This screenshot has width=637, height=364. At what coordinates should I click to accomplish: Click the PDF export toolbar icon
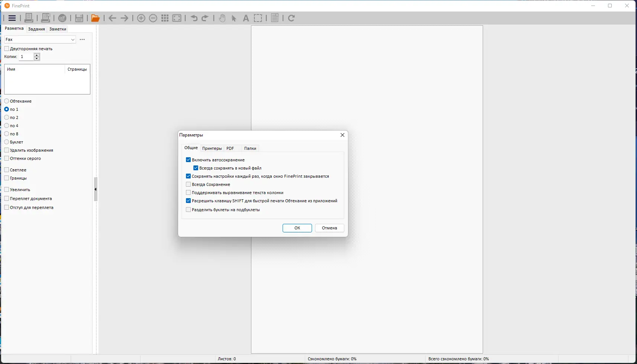[62, 18]
